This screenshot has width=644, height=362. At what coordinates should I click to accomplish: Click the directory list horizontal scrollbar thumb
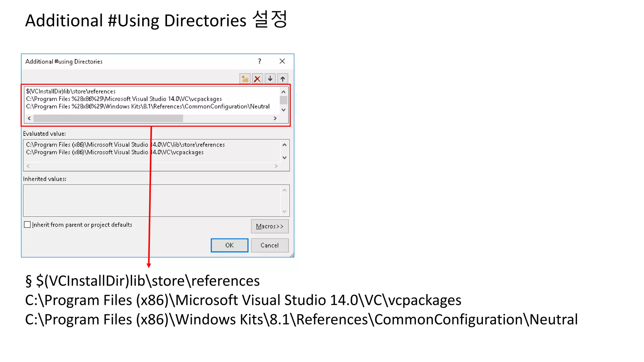tap(108, 118)
